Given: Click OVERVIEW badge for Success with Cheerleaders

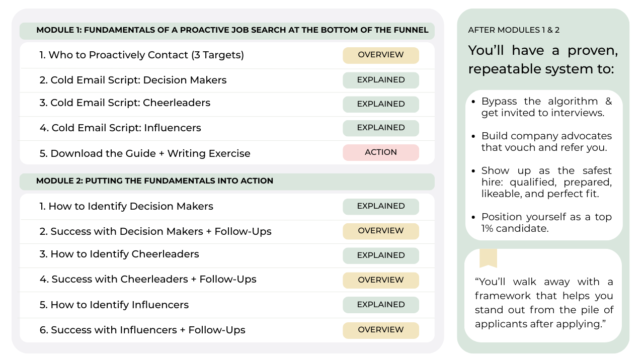Looking at the screenshot, I should tap(381, 280).
